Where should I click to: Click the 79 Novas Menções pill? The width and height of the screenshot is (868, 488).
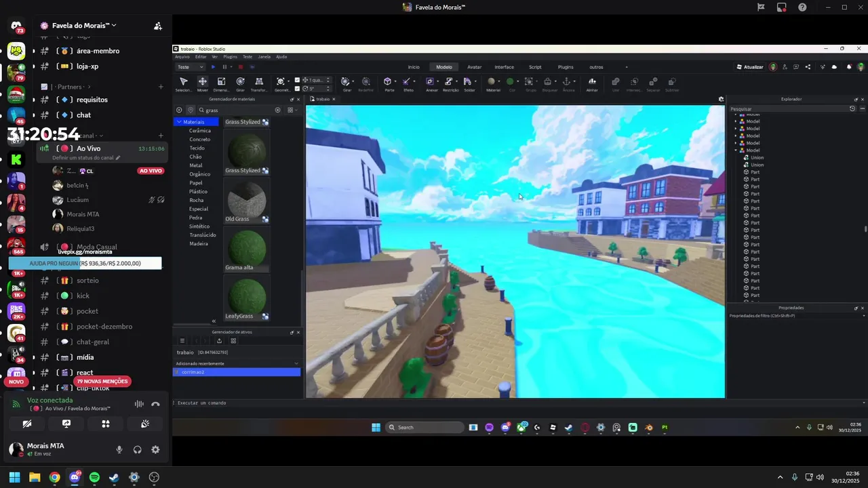click(x=102, y=382)
